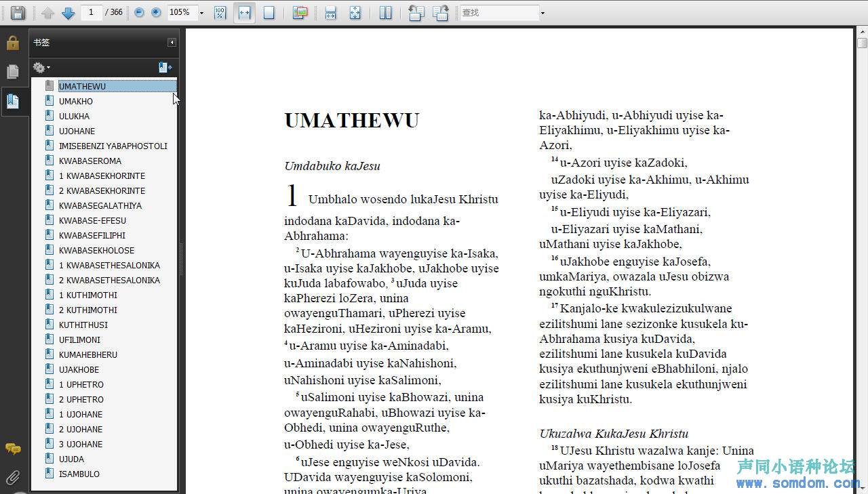This screenshot has height=494, width=868.
Task: Open the attachments paperclip panel icon
Action: 13,478
